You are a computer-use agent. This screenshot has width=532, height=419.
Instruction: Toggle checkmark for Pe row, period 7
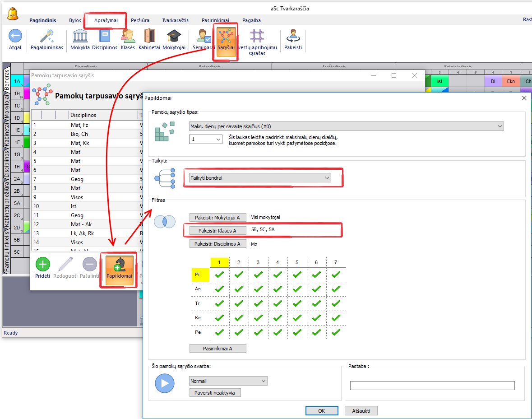336,332
